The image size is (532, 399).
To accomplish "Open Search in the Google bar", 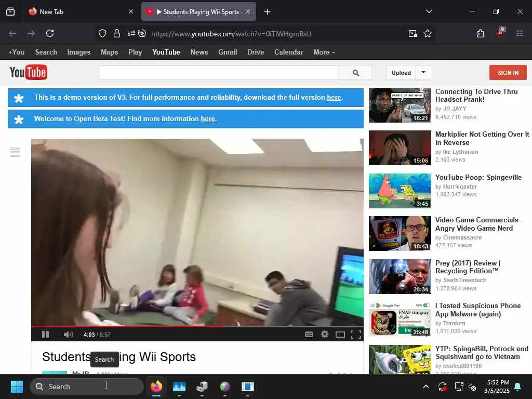I will tap(46, 52).
